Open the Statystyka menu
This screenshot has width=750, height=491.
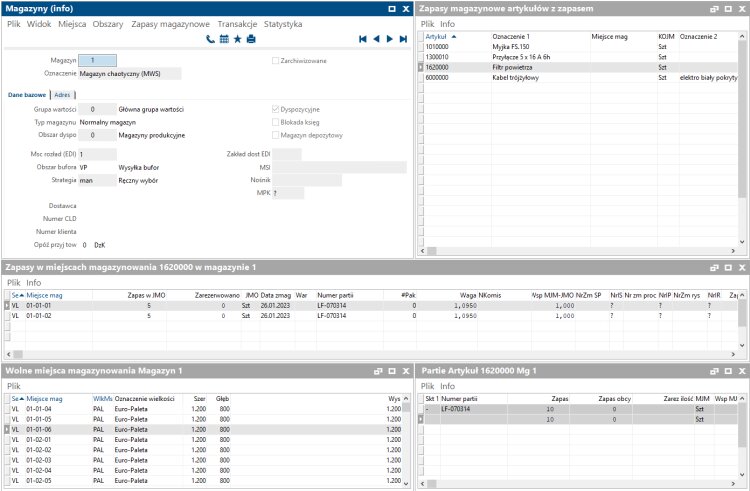[283, 24]
